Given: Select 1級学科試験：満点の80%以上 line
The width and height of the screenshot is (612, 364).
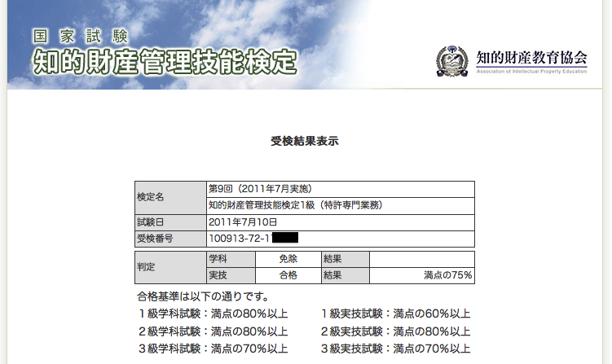Looking at the screenshot, I should (214, 314).
